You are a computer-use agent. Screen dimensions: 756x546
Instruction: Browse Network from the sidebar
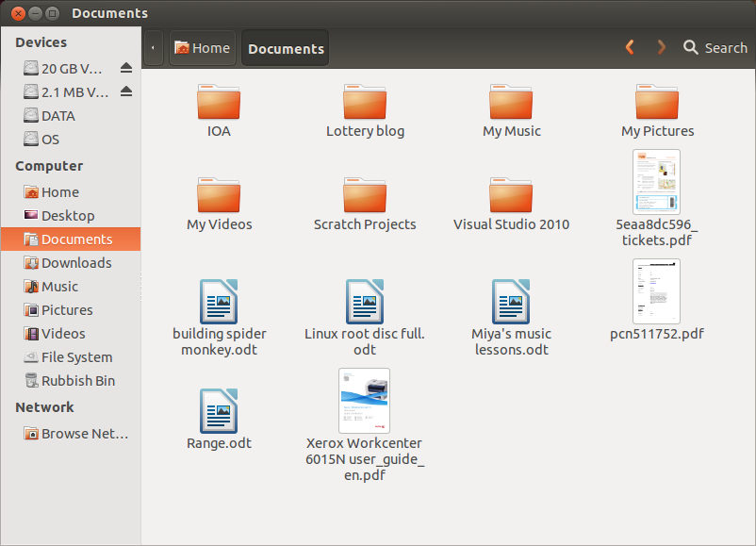click(84, 434)
